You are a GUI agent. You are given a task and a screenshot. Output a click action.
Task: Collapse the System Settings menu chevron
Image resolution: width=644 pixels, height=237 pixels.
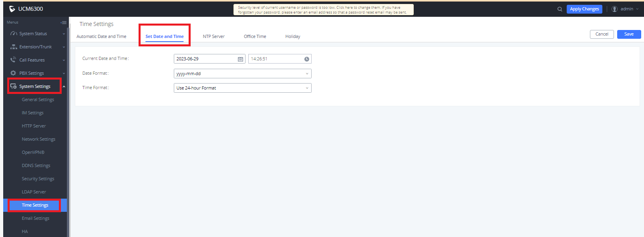tap(64, 87)
